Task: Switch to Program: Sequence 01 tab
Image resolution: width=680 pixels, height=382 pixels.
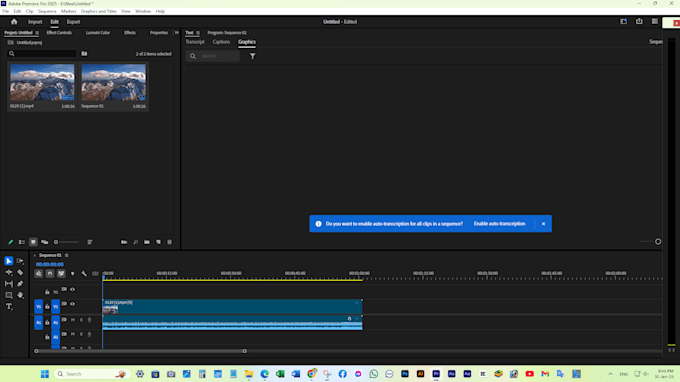Action: click(227, 33)
